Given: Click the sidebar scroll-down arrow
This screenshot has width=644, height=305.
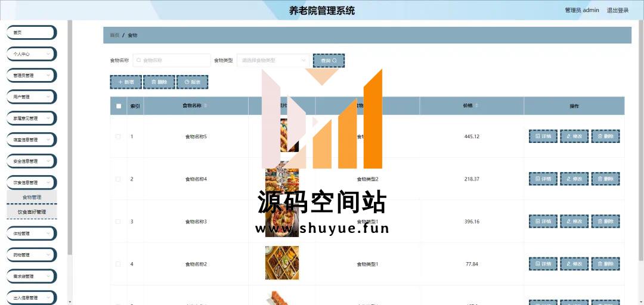Looking at the screenshot, I should tap(70, 302).
